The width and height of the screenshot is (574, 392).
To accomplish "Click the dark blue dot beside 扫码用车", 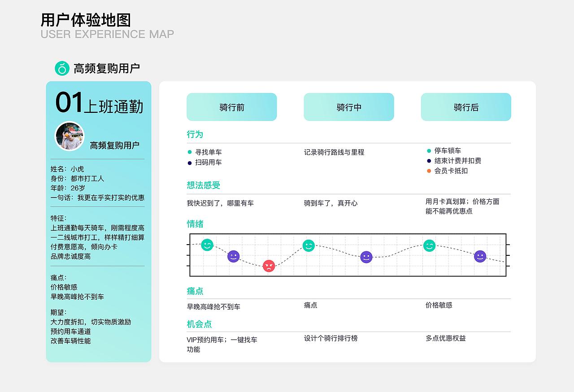I will click(189, 163).
